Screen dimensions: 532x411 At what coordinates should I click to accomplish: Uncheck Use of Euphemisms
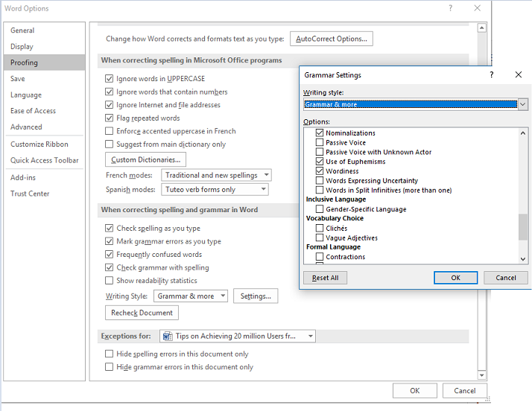click(320, 161)
